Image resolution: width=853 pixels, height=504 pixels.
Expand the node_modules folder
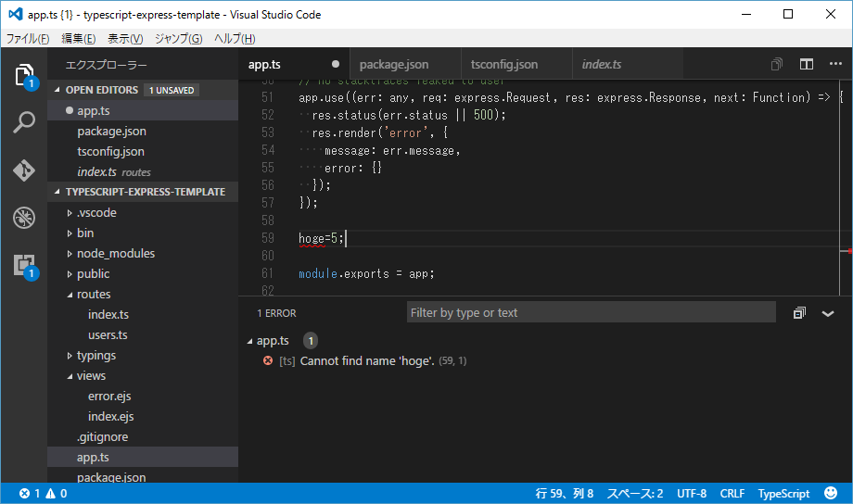[70, 253]
